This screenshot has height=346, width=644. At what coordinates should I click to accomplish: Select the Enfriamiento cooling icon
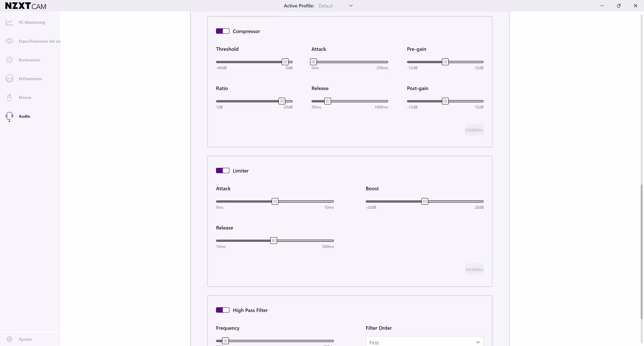click(10, 79)
